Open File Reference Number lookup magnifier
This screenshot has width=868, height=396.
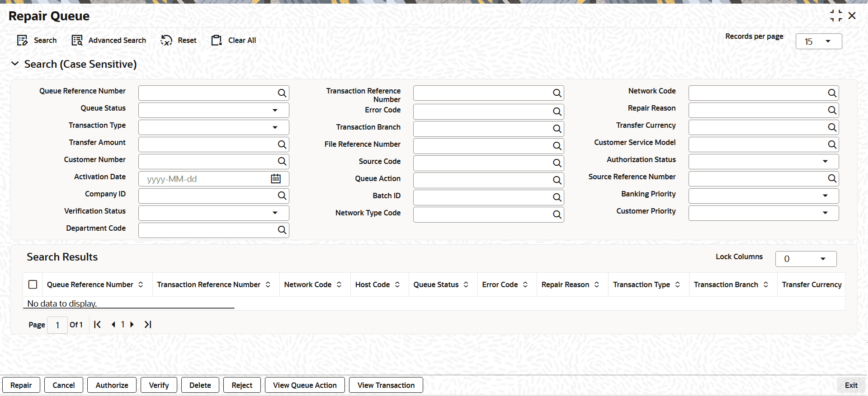557,146
